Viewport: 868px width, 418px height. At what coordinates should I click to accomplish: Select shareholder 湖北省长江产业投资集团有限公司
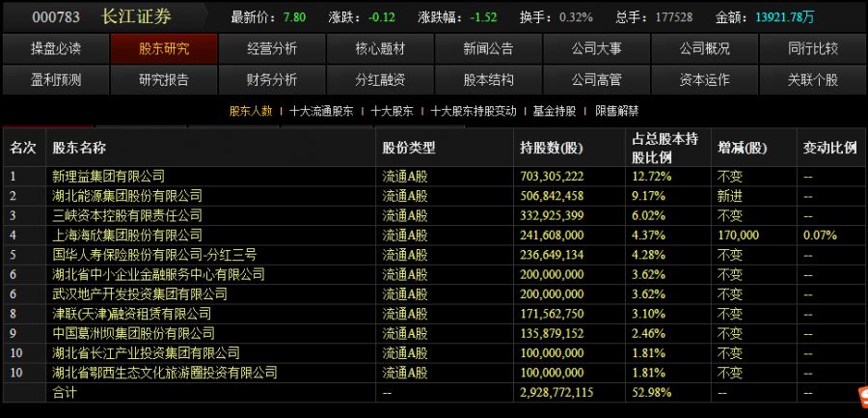(147, 353)
